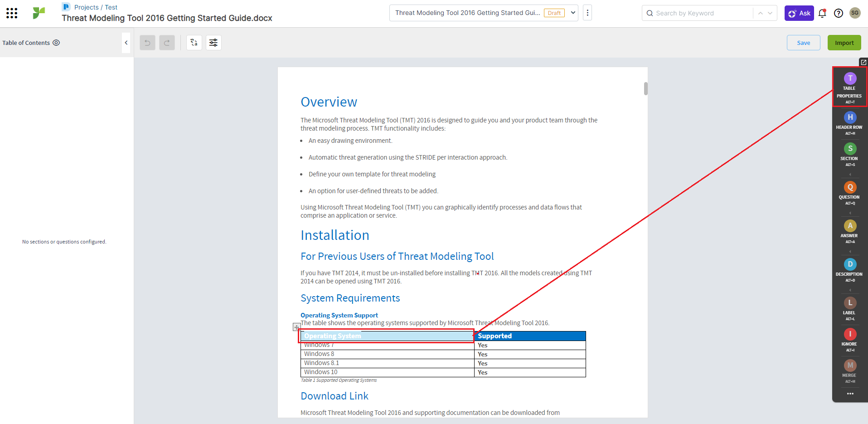Open the Test breadcrumb link
The image size is (868, 424).
pyautogui.click(x=111, y=7)
